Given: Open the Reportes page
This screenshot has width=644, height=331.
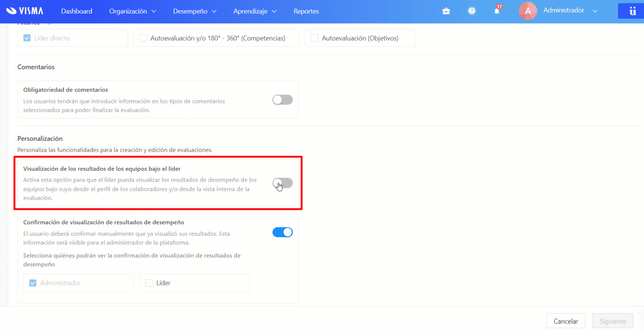Looking at the screenshot, I should coord(306,11).
